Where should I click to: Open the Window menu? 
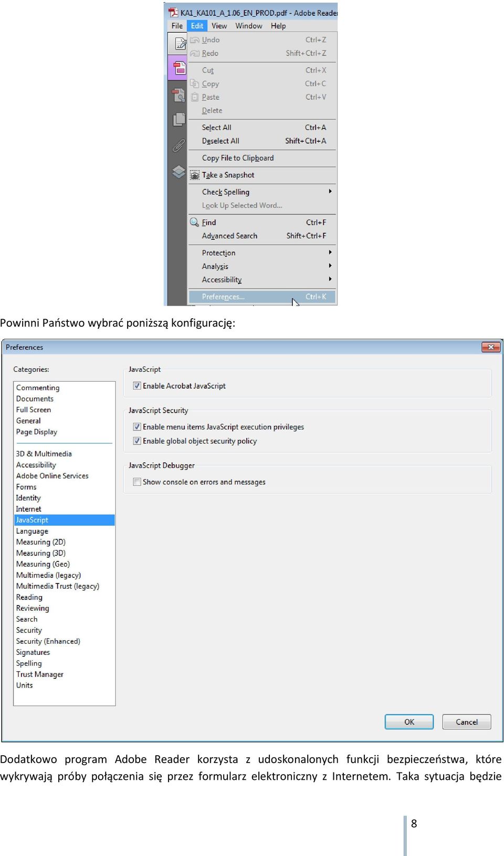point(249,26)
